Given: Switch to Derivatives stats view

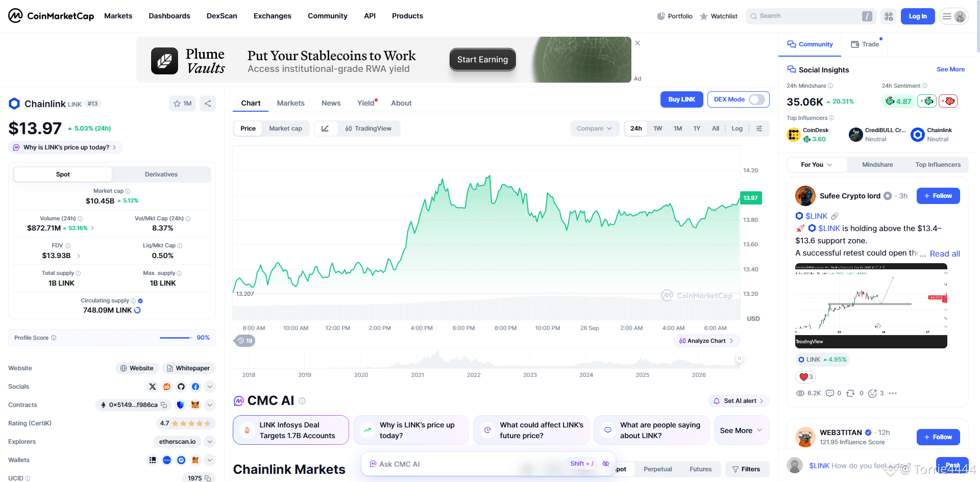Looking at the screenshot, I should (x=161, y=174).
